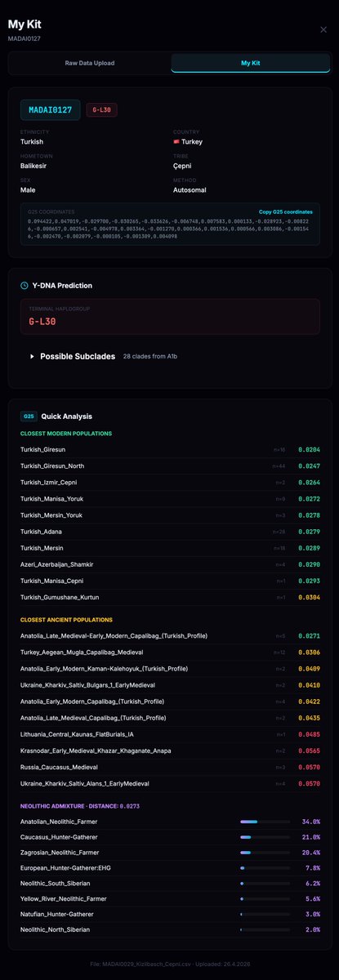Click the Y-DNA Prediction clock icon
Viewport: 339px width, 980px height.
[25, 286]
